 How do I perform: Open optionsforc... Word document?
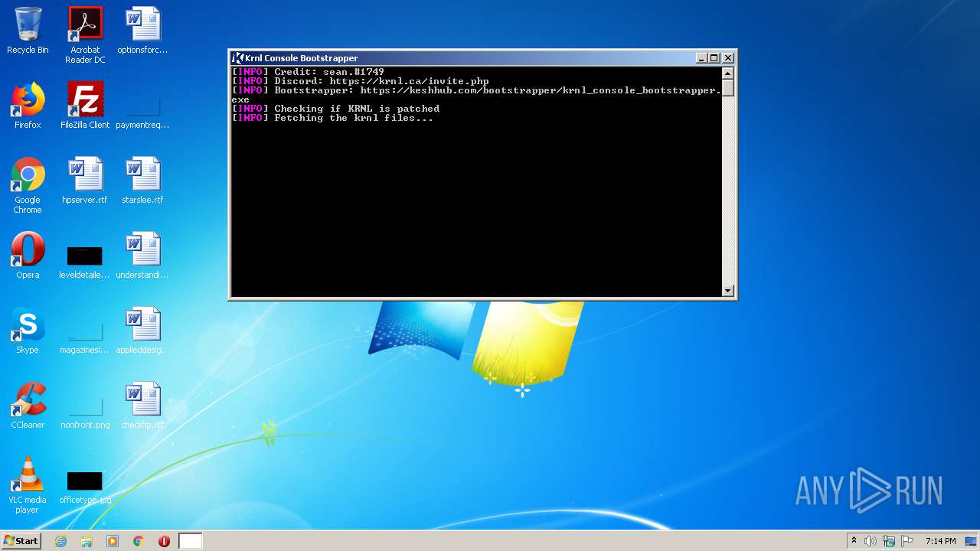click(142, 31)
